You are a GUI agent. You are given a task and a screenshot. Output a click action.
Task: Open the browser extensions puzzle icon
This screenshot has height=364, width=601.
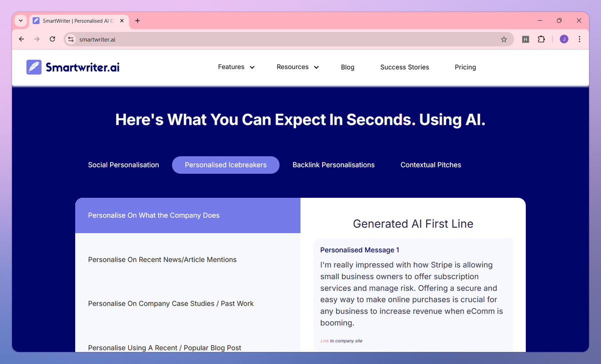(x=541, y=39)
